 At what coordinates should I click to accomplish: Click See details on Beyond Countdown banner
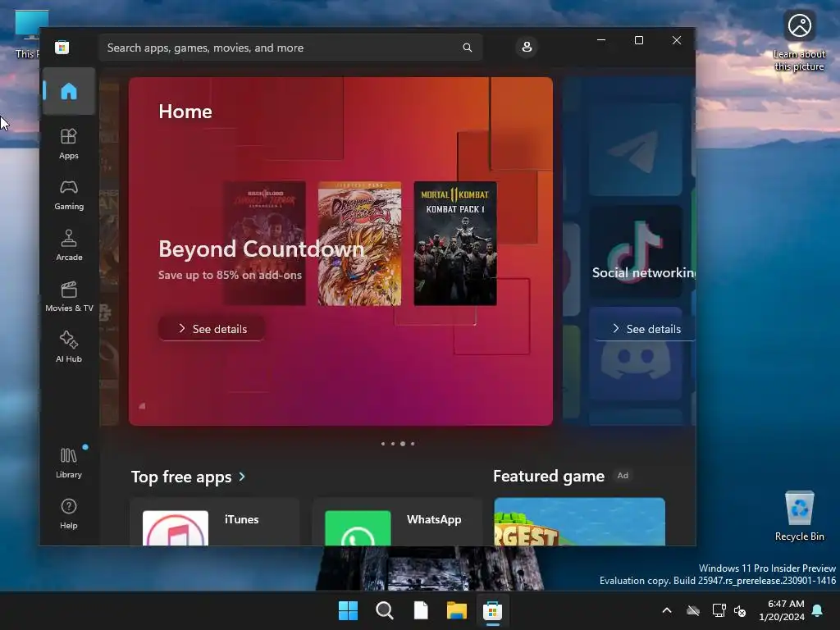212,328
